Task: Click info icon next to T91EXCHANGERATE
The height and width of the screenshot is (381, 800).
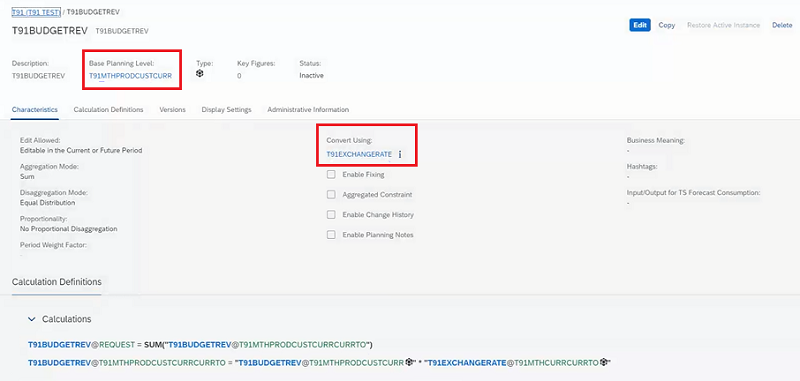Action: [399, 154]
